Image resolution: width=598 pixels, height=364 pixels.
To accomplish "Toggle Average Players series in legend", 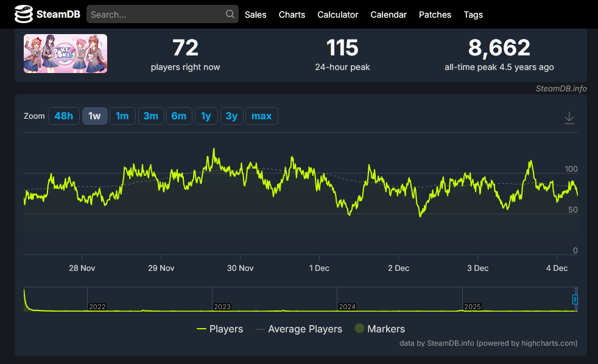I will (x=298, y=329).
